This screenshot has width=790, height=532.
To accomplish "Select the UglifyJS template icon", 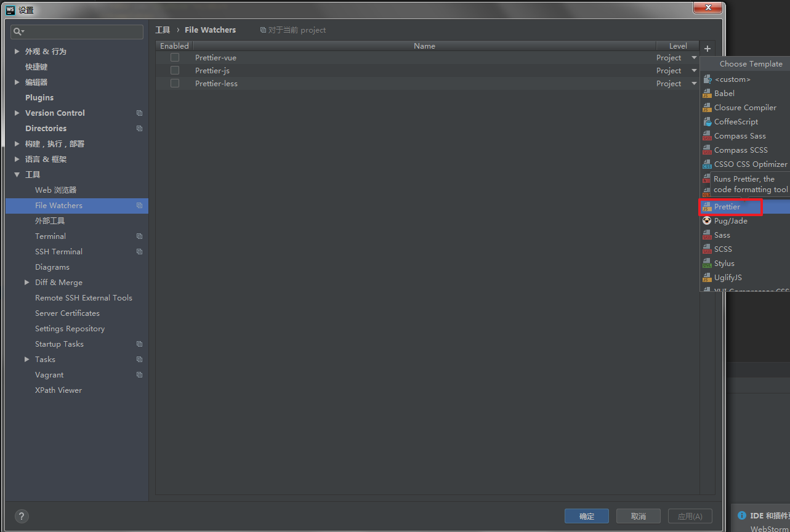I will [x=707, y=278].
